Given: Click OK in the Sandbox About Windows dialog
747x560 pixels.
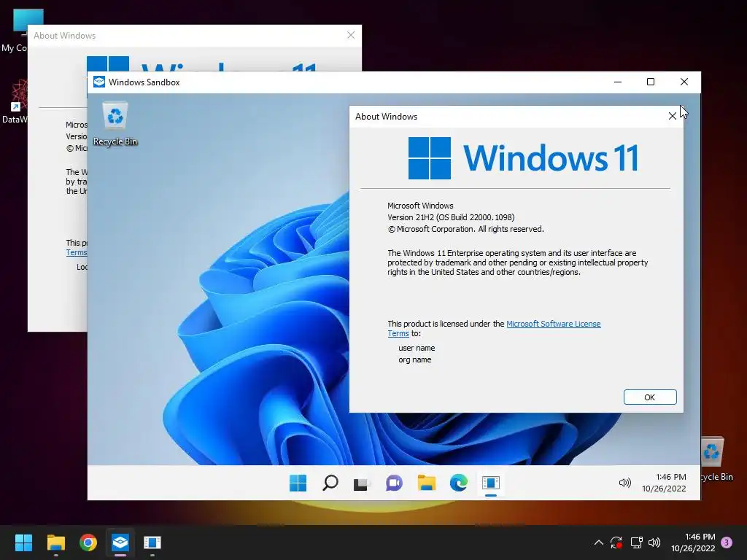Looking at the screenshot, I should pyautogui.click(x=650, y=397).
